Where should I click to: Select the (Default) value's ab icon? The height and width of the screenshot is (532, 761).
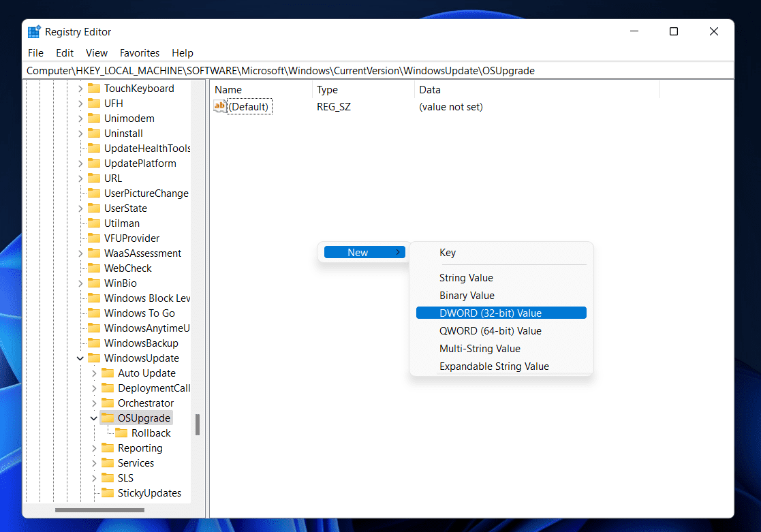[220, 107]
